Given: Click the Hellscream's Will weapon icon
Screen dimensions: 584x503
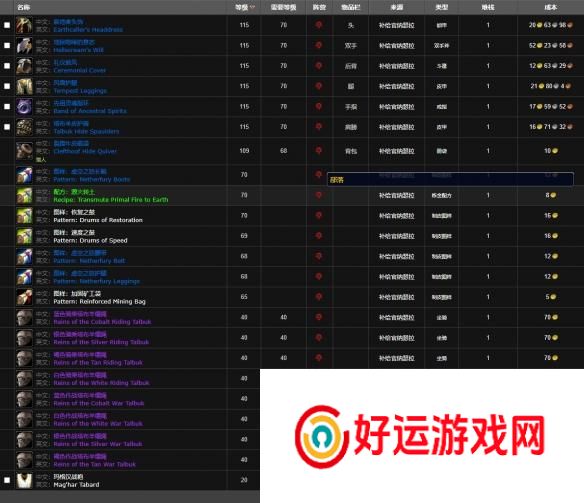Looking at the screenshot, I should click(x=24, y=46).
